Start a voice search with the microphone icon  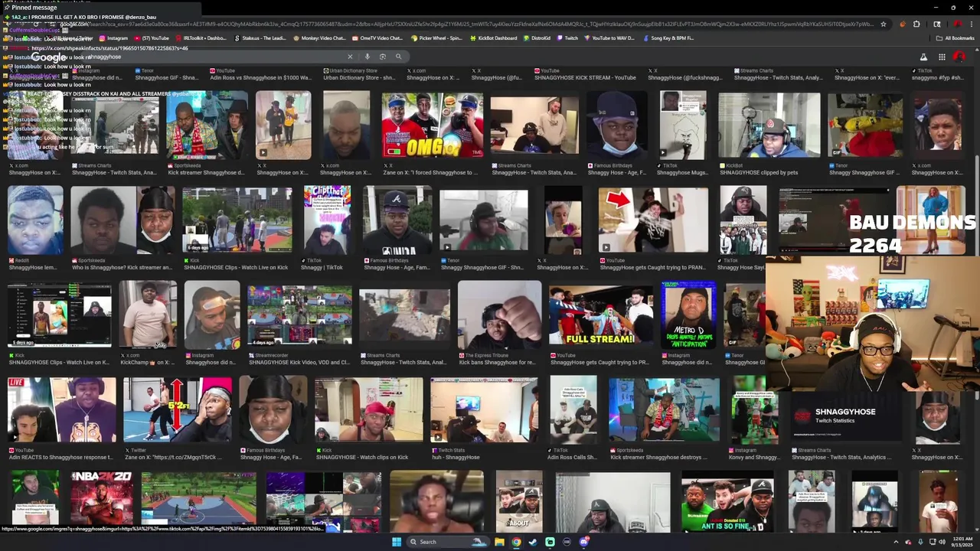367,57
